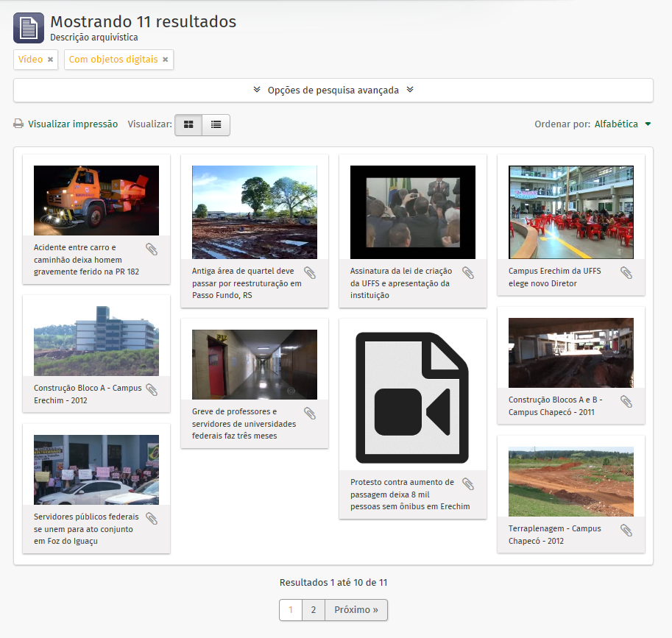The height and width of the screenshot is (638, 672).
Task: Open Visualizar impressão link
Action: tap(73, 124)
